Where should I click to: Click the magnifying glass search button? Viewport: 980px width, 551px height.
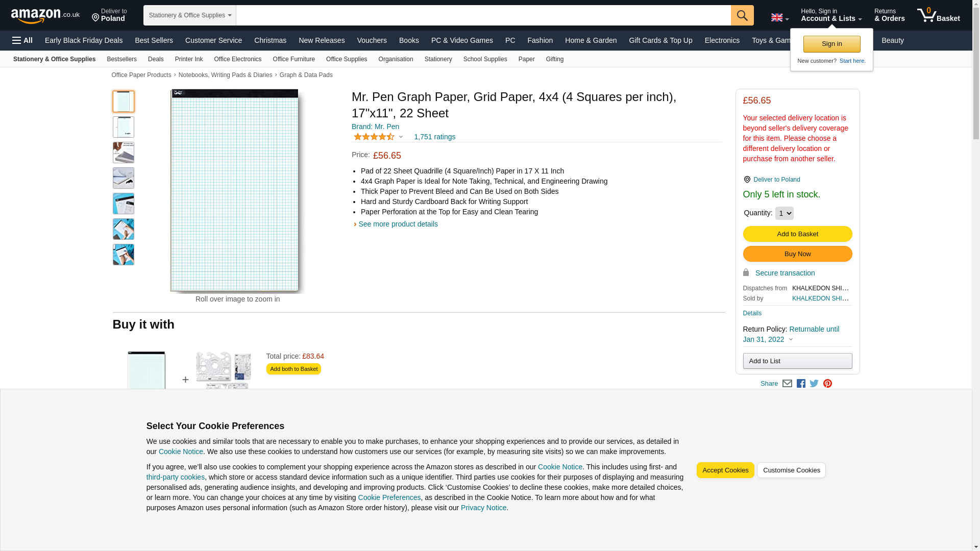[x=742, y=15]
